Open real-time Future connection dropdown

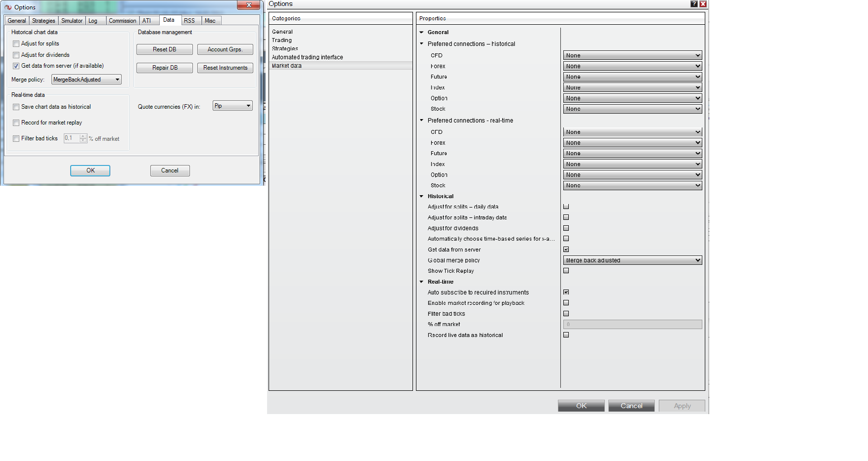[633, 153]
